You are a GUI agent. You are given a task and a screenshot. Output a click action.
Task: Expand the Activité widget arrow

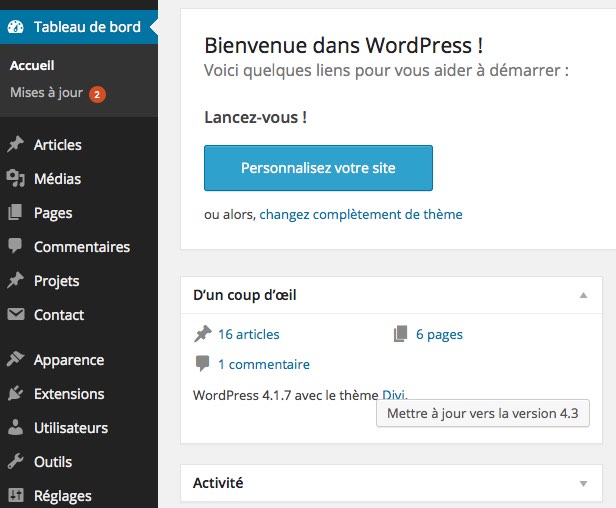[583, 483]
